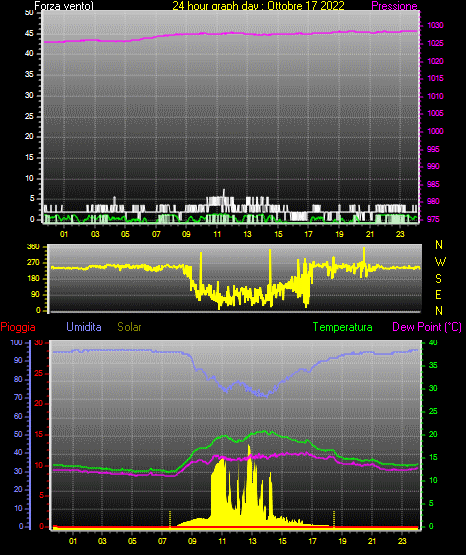Viewport: 466px width, 555px height.
Task: Click the W wind direction label
Action: [x=440, y=262]
